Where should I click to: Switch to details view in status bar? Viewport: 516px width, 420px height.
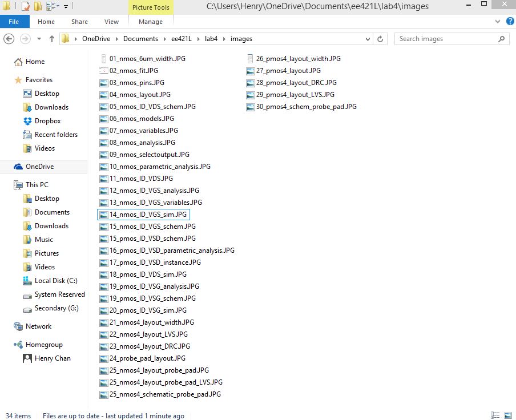[495, 415]
